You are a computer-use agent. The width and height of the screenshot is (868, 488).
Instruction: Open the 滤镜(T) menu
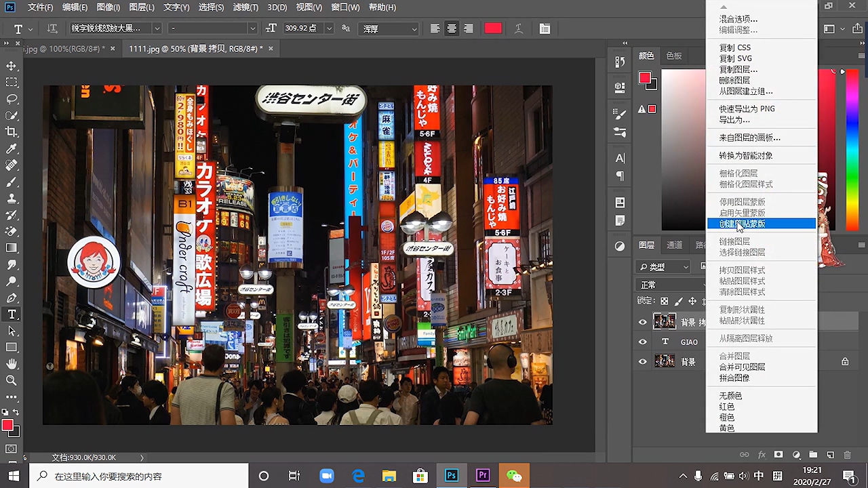pyautogui.click(x=245, y=7)
